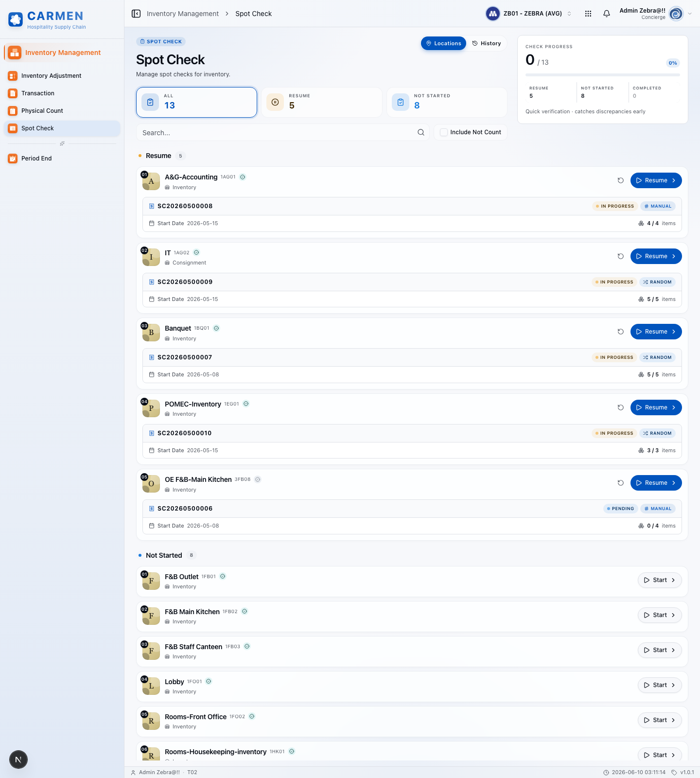Viewport: 700px width, 778px height.
Task: Filter by RESUME 5 card
Action: [322, 102]
